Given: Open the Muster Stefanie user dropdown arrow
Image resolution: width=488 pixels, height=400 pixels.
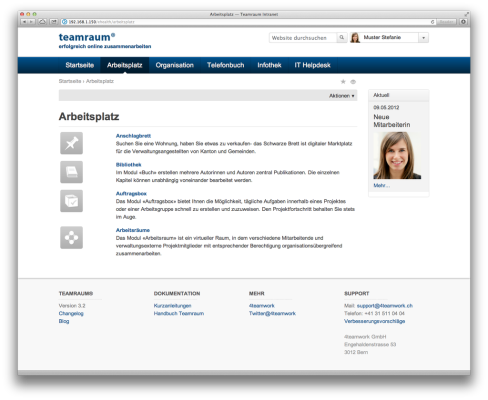Looking at the screenshot, I should [x=423, y=38].
